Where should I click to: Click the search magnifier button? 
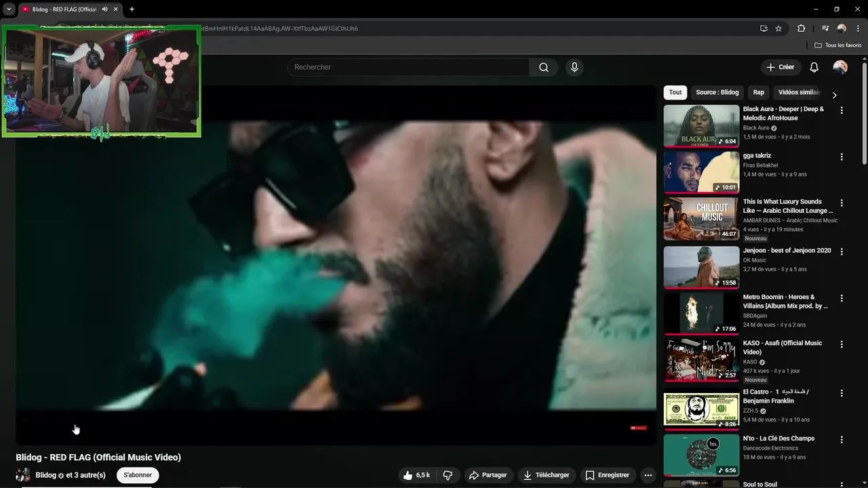pos(544,67)
